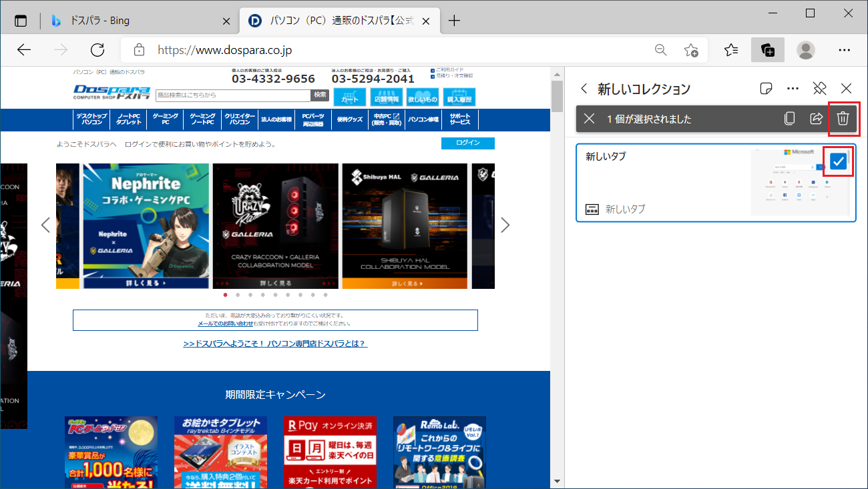Open the カート cart icon

(x=350, y=97)
